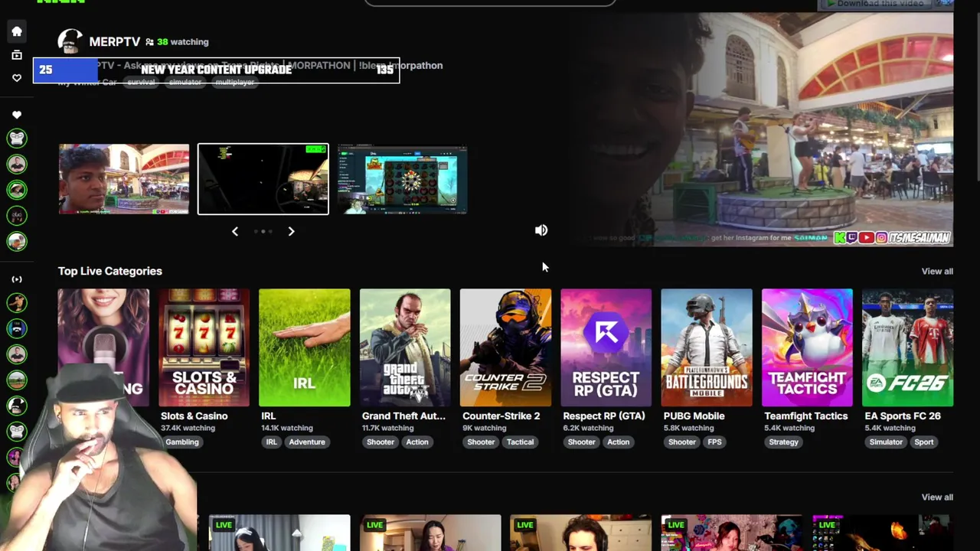Select the slots game carousel thumbnail

pos(403,179)
